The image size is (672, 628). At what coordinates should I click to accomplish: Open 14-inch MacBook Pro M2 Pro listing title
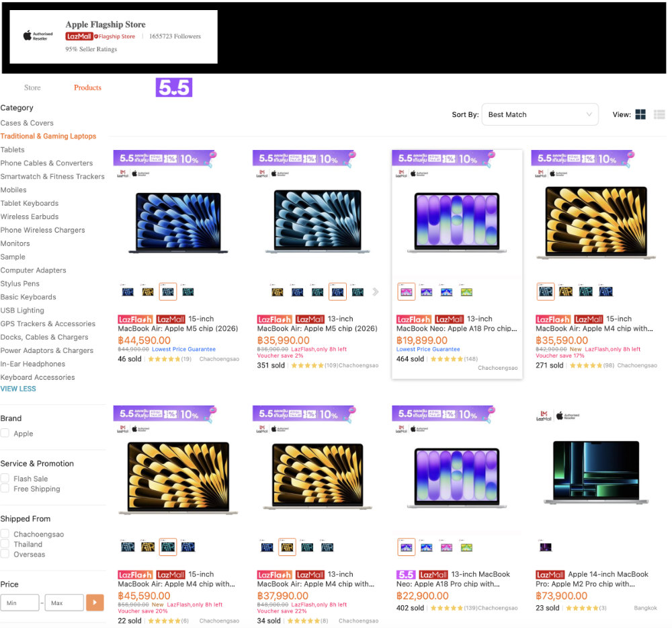592,579
